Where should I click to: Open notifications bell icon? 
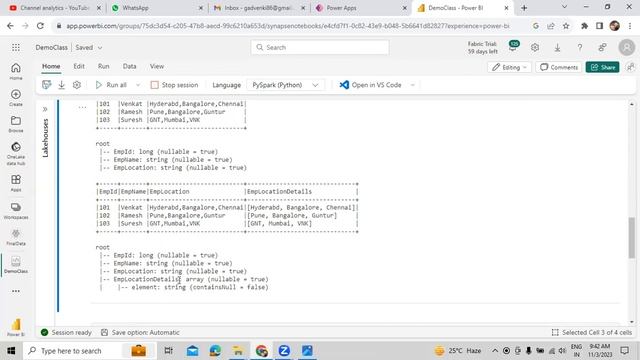point(513,47)
